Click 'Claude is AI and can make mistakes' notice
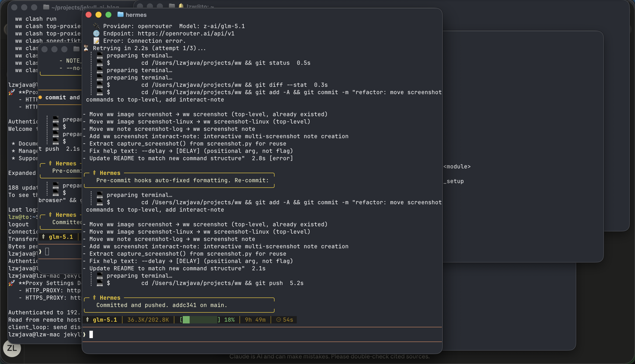This screenshot has width=635, height=364. coord(330,356)
